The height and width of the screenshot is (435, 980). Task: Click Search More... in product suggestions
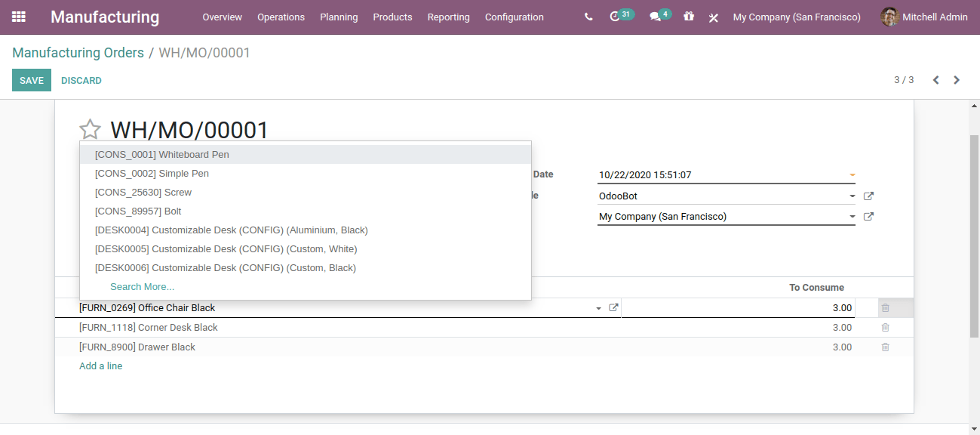coord(142,287)
